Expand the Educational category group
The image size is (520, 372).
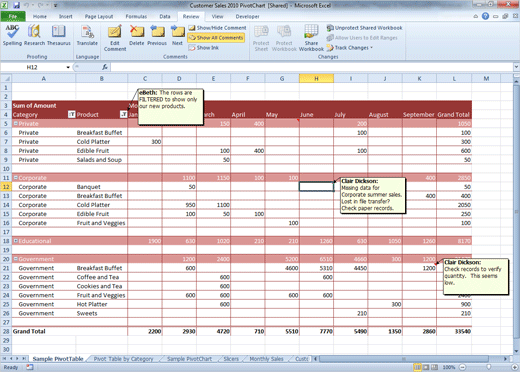pyautogui.click(x=15, y=241)
